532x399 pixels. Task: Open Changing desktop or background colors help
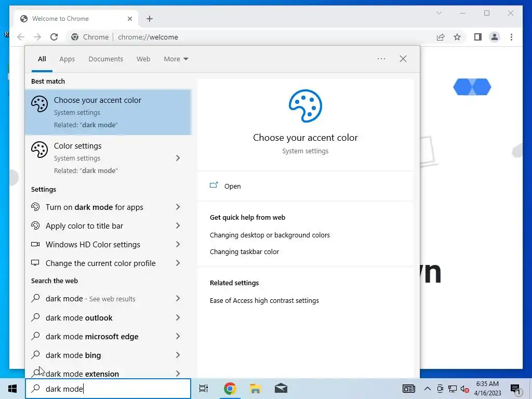tap(270, 235)
